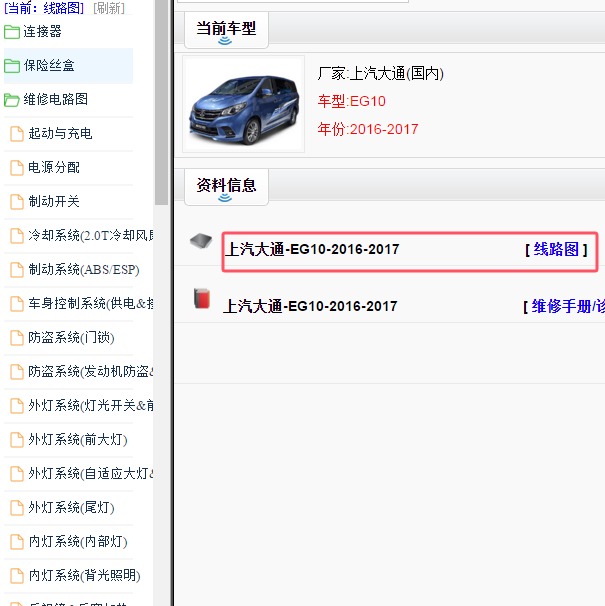605x606 pixels.
Task: Click the 连接器 folder icon
Action: (12, 32)
